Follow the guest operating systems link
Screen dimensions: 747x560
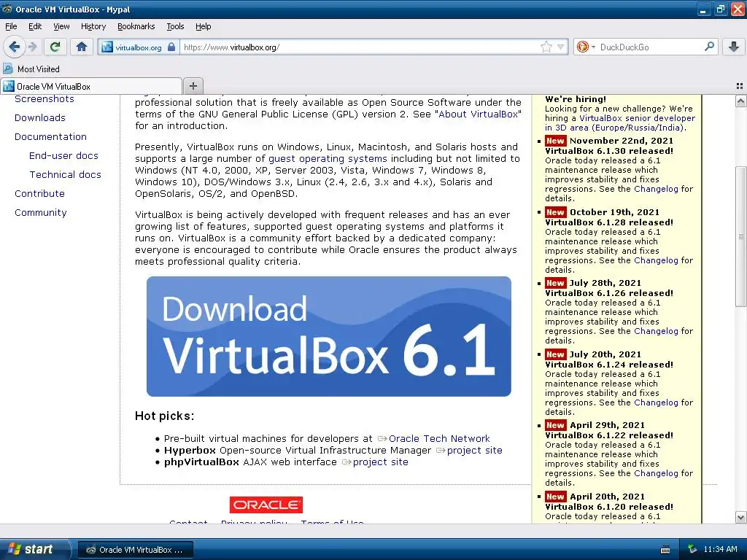click(x=328, y=158)
